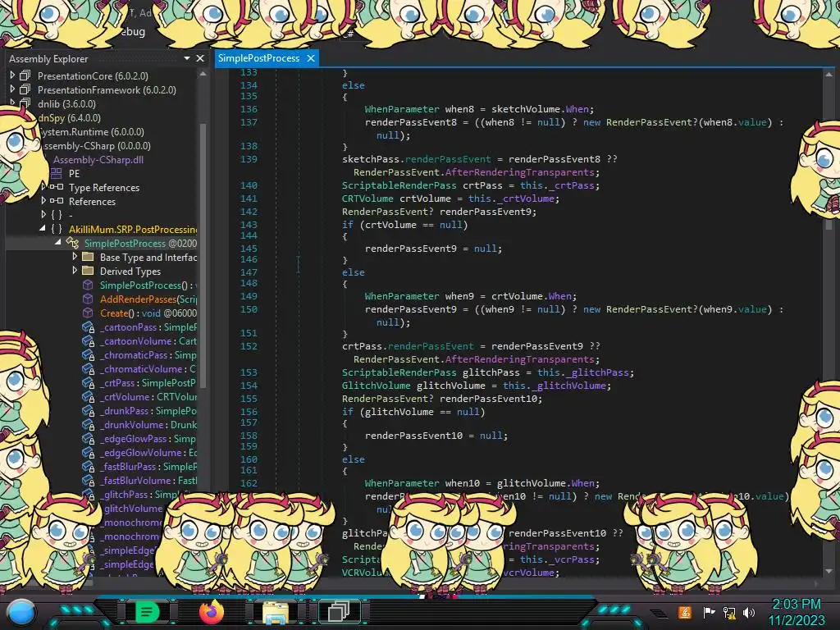Expand Base Type and Interfaces folder

[75, 257]
